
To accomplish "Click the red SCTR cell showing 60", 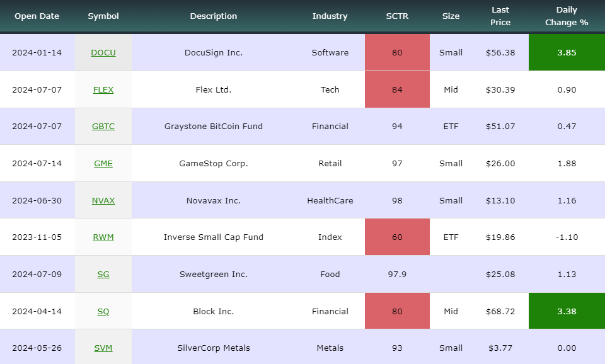I will tap(397, 237).
